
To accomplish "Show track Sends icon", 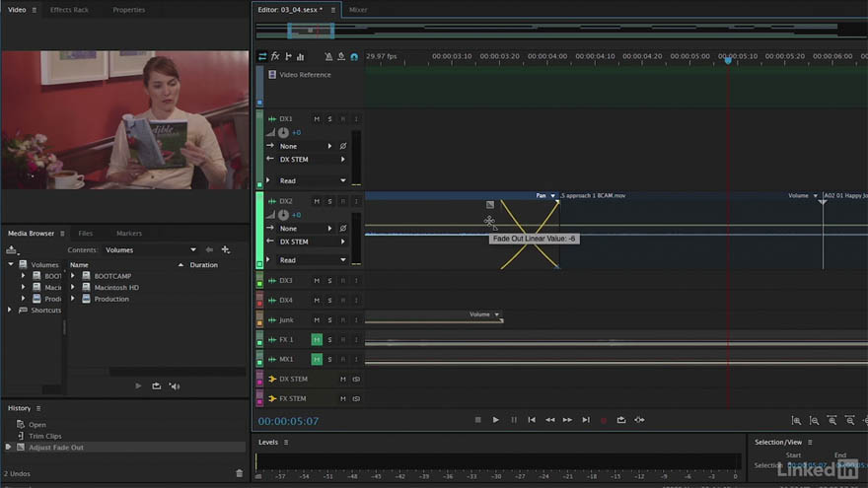I will point(288,56).
